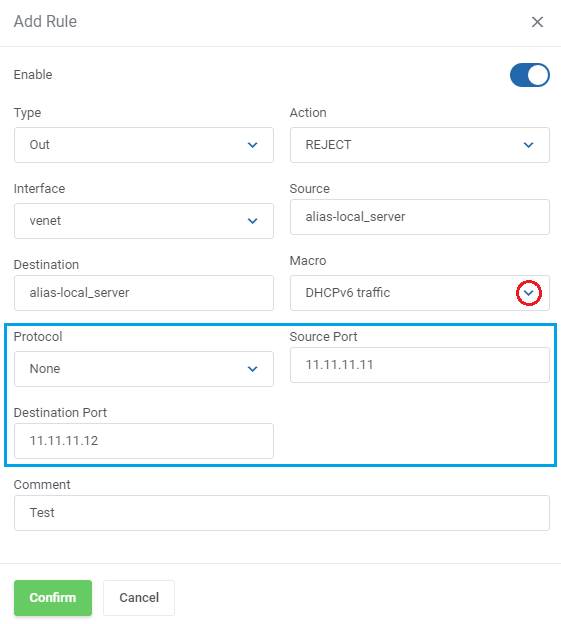Open the Type dropdown showing Out
The image size is (561, 624).
tap(144, 145)
